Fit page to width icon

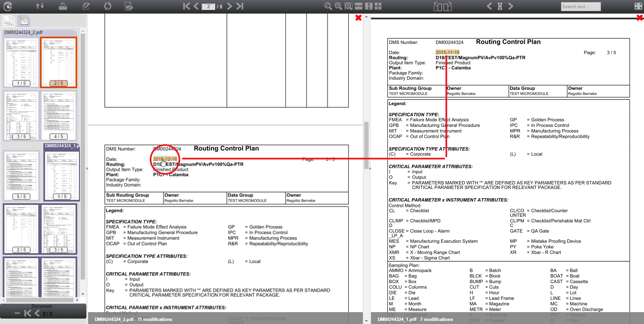(358, 6)
